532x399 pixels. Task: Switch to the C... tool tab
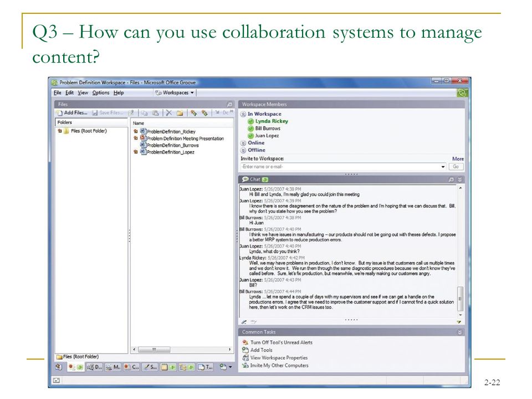(x=131, y=367)
